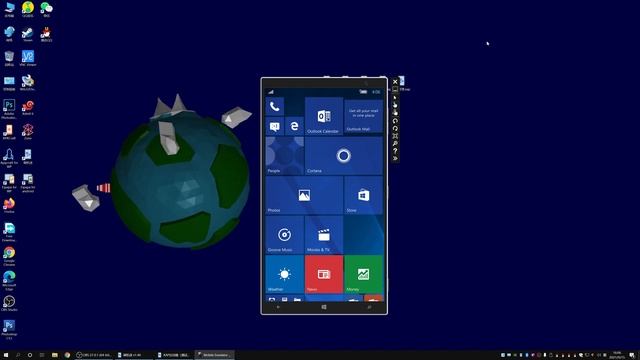640x360 pixels.
Task: Tap the emulator Back navigation button
Action: 278,307
